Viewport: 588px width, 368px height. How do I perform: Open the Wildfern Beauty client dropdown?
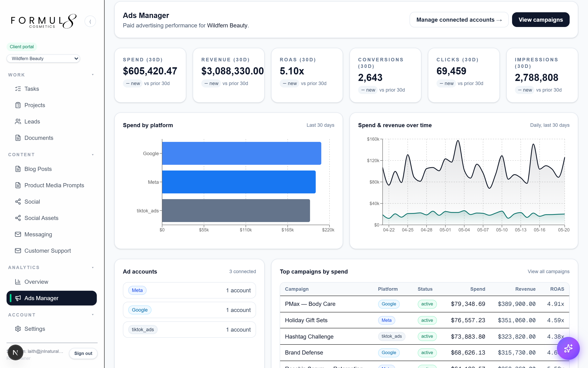pyautogui.click(x=43, y=58)
